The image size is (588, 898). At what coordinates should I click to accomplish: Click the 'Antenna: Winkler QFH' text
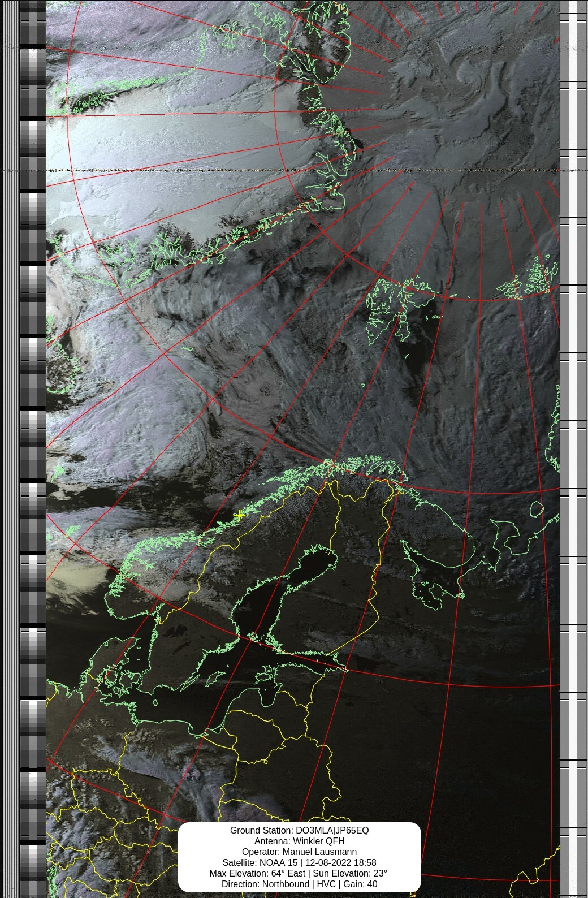(299, 841)
